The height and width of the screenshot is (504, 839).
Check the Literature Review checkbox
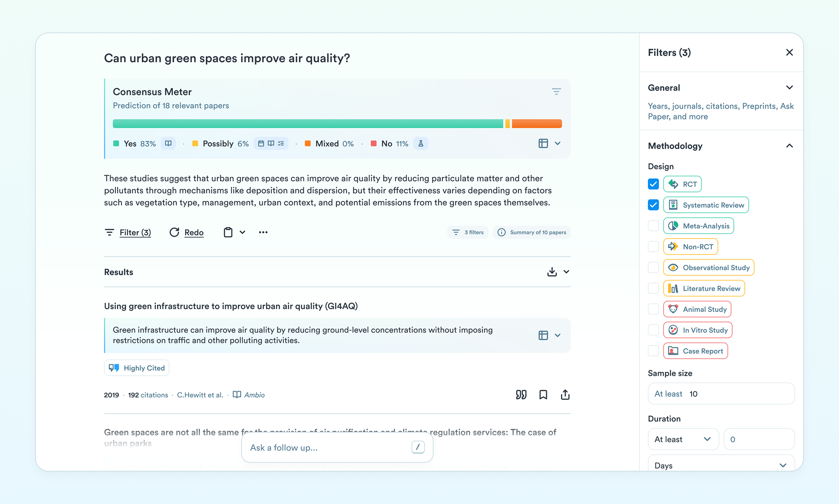click(653, 288)
